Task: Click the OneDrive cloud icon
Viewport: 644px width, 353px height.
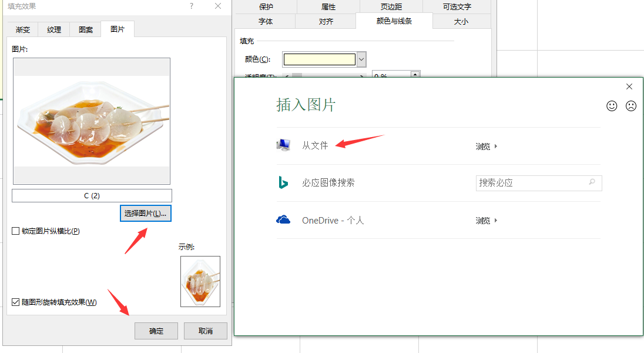Action: pyautogui.click(x=283, y=220)
